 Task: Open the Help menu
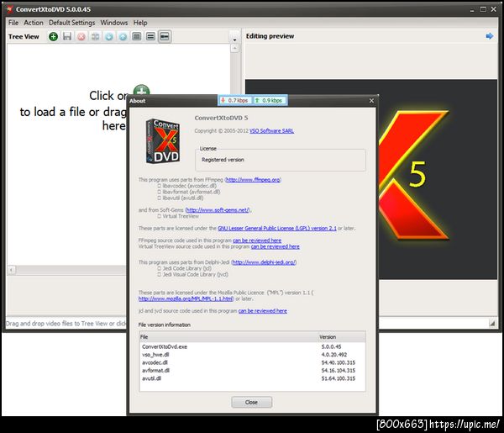(x=140, y=23)
